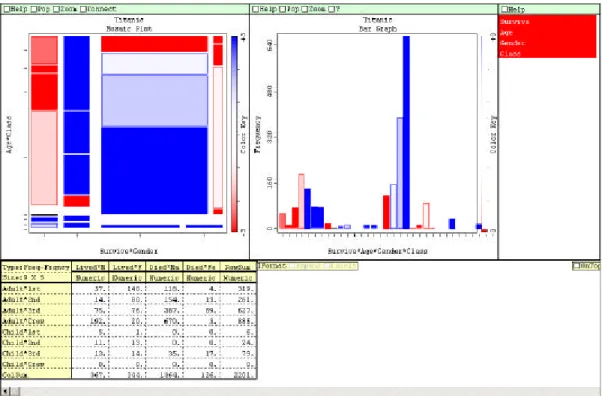Click the large pale pink tile in the first mosaic column

[x=44, y=158]
